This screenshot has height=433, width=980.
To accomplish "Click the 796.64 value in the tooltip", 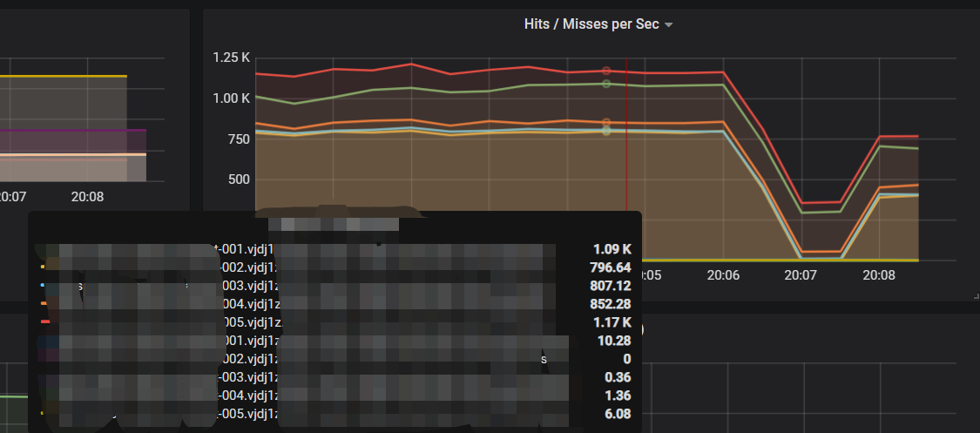I will pyautogui.click(x=611, y=267).
